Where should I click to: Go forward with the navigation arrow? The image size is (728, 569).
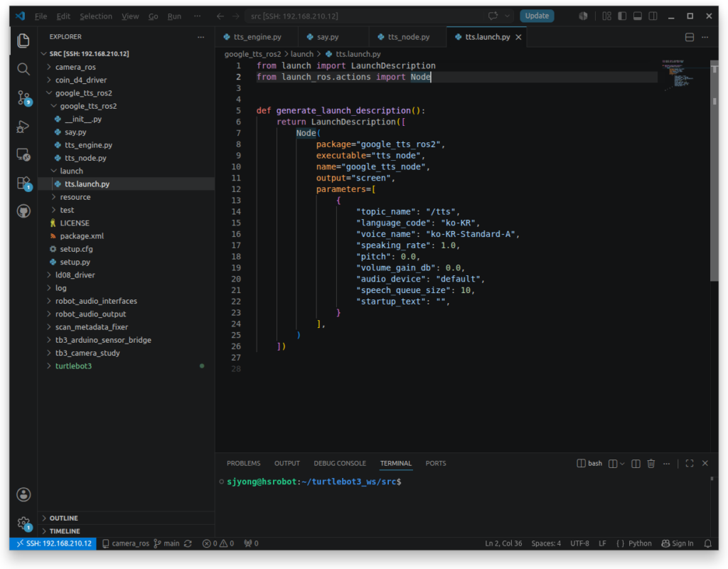[x=236, y=16]
